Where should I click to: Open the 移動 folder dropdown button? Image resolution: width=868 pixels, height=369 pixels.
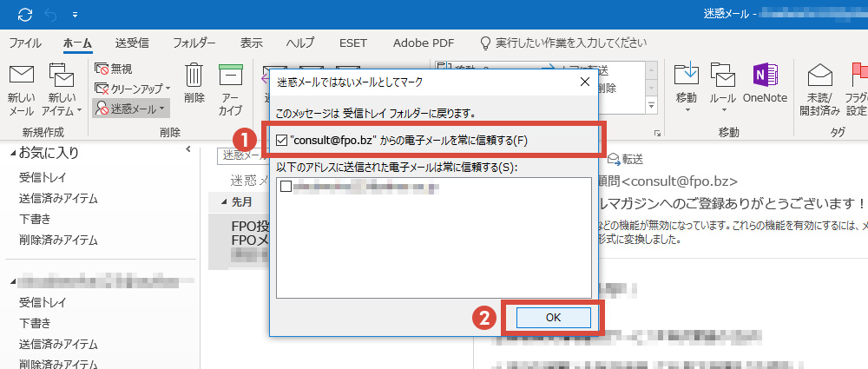pos(687,89)
